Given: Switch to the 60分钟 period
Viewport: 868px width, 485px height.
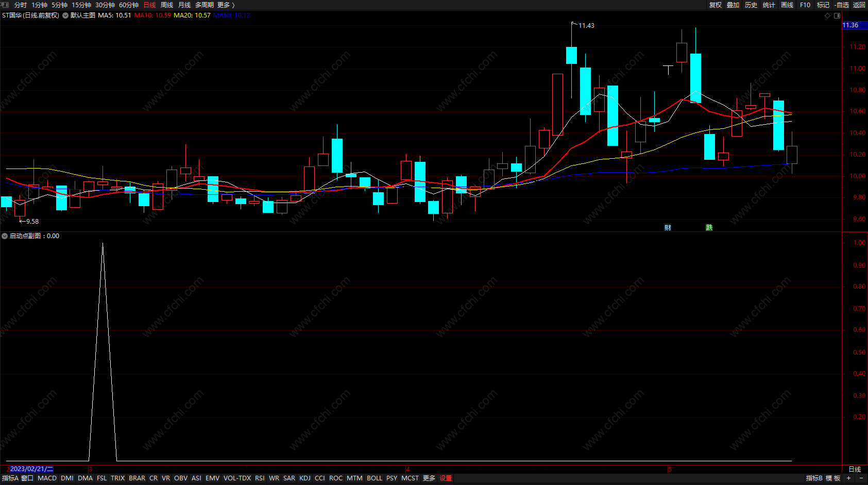Looking at the screenshot, I should tap(129, 5).
